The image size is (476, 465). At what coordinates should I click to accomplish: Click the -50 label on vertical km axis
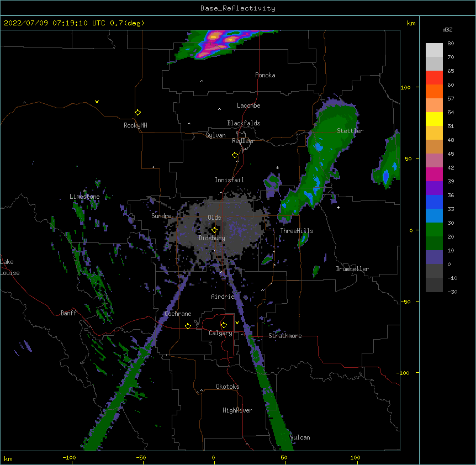point(405,302)
